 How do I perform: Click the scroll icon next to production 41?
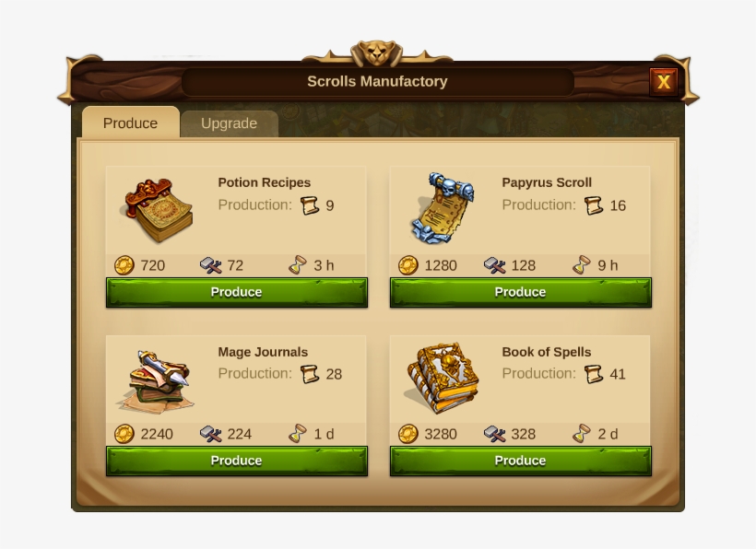pos(594,374)
